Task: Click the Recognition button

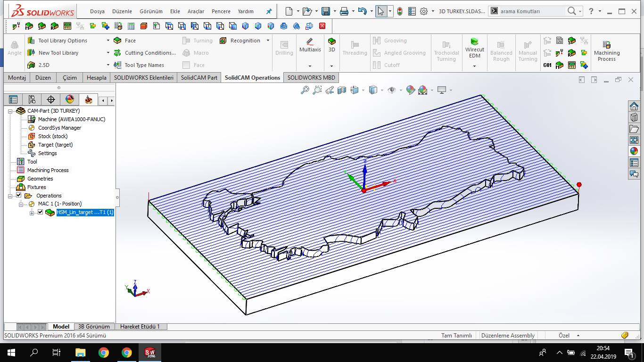Action: point(240,41)
